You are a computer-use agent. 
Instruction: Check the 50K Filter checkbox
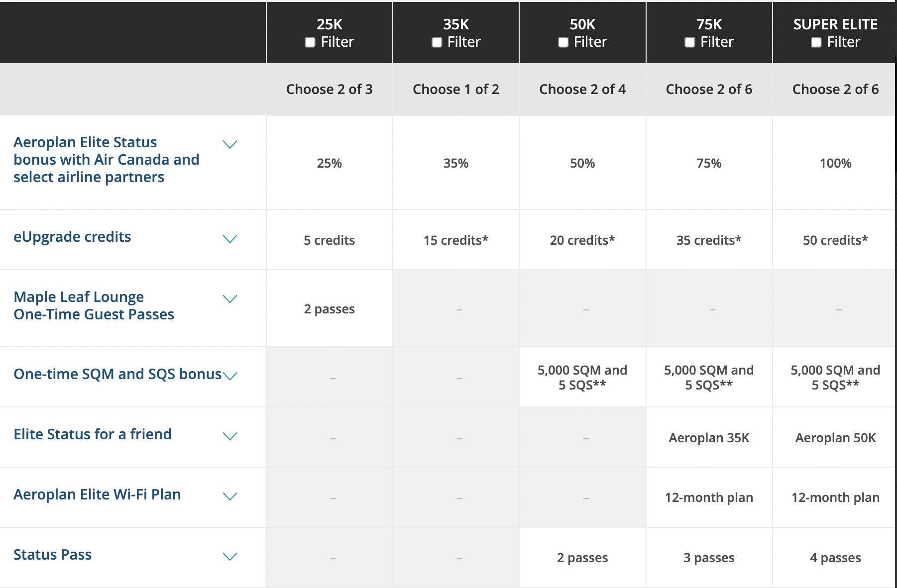[x=563, y=42]
